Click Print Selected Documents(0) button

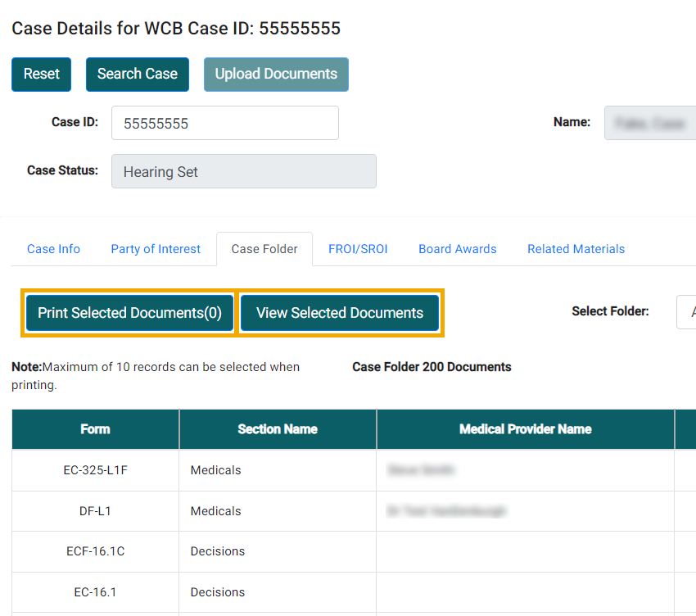click(x=129, y=313)
